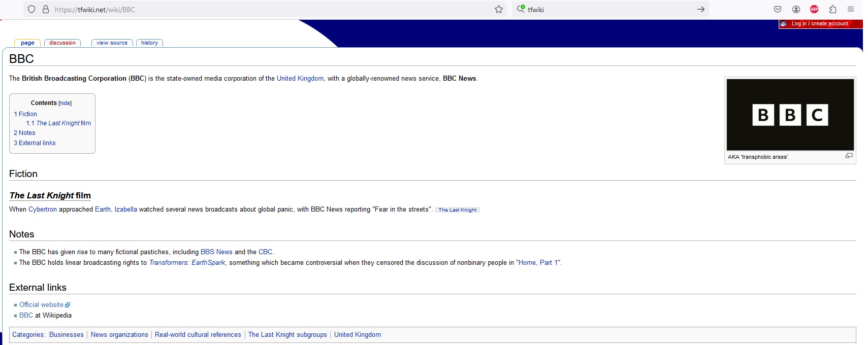This screenshot has width=868, height=345.
Task: Open the Firefox account icon
Action: [796, 9]
